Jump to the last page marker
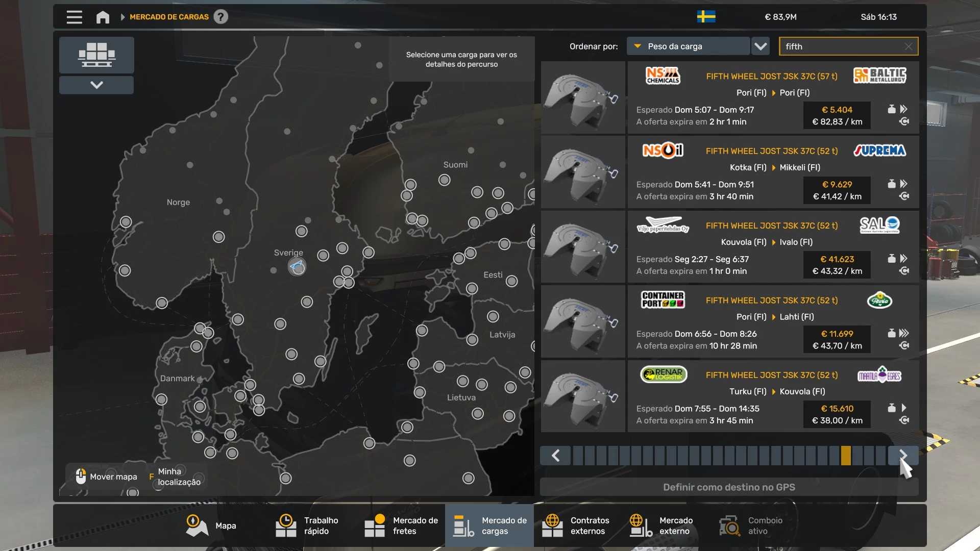This screenshot has height=551, width=980. (x=880, y=456)
